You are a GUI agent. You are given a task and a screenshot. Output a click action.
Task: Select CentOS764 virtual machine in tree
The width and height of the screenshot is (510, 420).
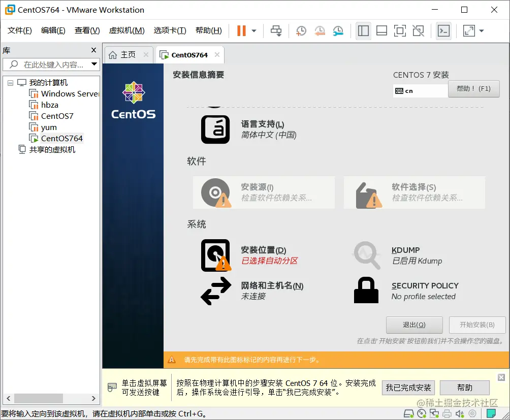click(x=55, y=139)
